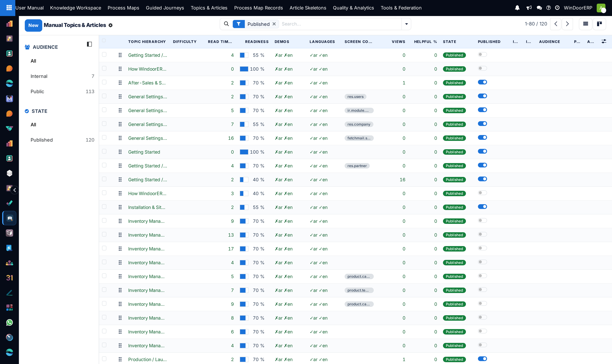Open the conversations chat icon
Screen dimensions: 612x364
(x=539, y=8)
